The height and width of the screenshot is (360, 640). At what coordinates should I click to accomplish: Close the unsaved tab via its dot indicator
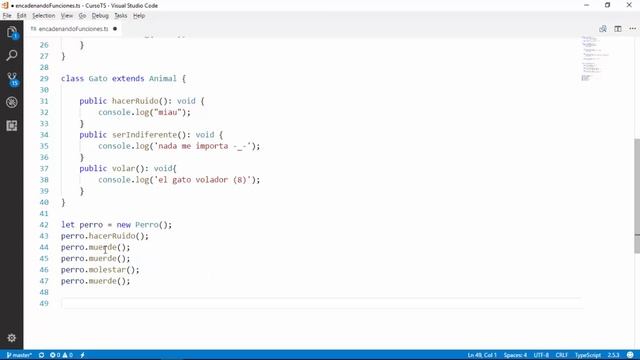(x=115, y=29)
